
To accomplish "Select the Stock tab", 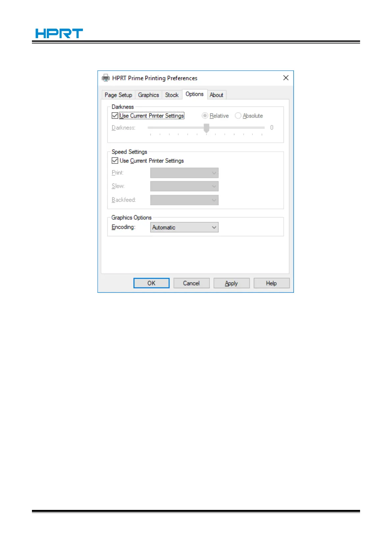I will tap(172, 95).
